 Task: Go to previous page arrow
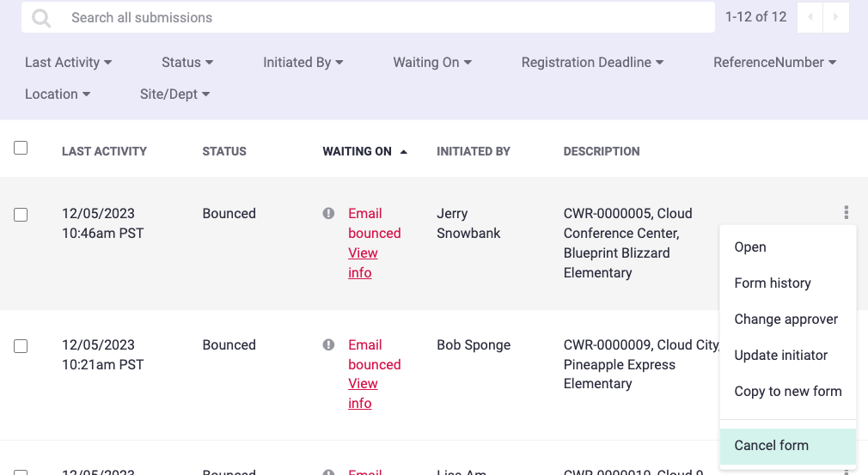(810, 17)
